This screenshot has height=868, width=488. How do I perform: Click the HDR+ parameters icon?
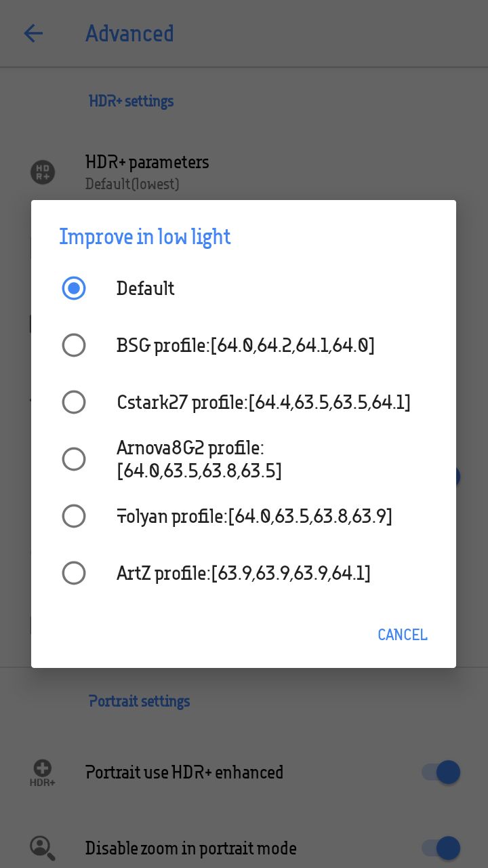point(43,172)
